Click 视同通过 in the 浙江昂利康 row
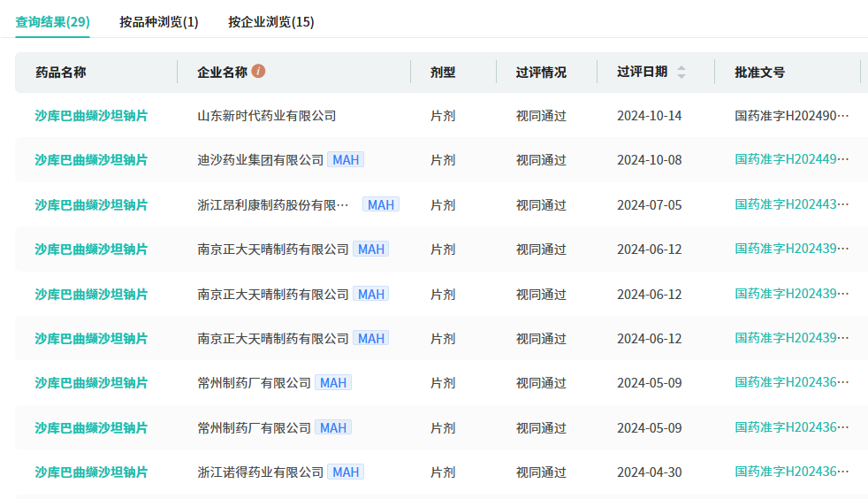The height and width of the screenshot is (499, 868). 541,205
